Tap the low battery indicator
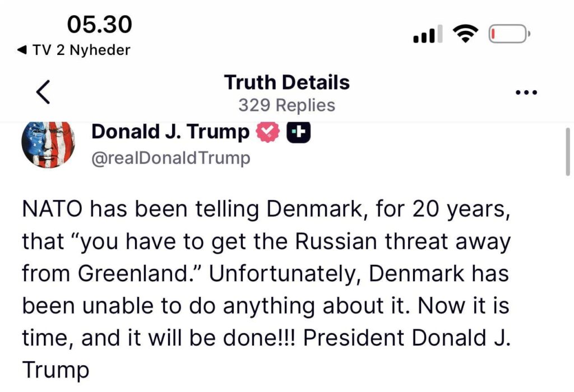 (x=508, y=34)
